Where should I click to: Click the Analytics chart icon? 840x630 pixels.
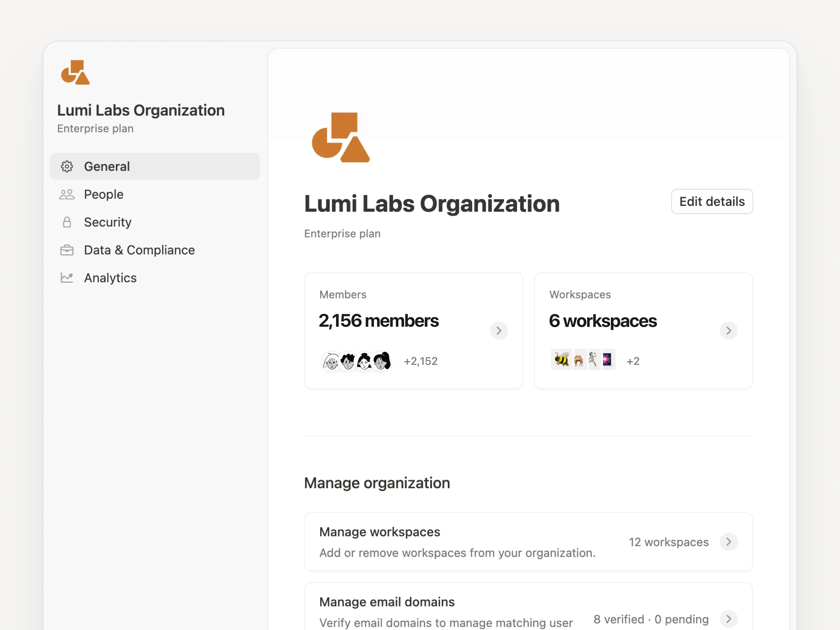[67, 278]
